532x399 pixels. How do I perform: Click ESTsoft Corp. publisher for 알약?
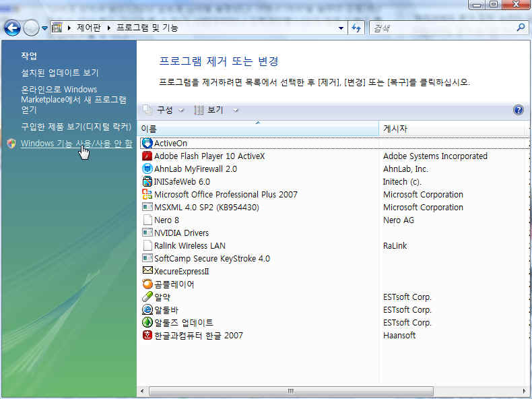click(x=407, y=297)
